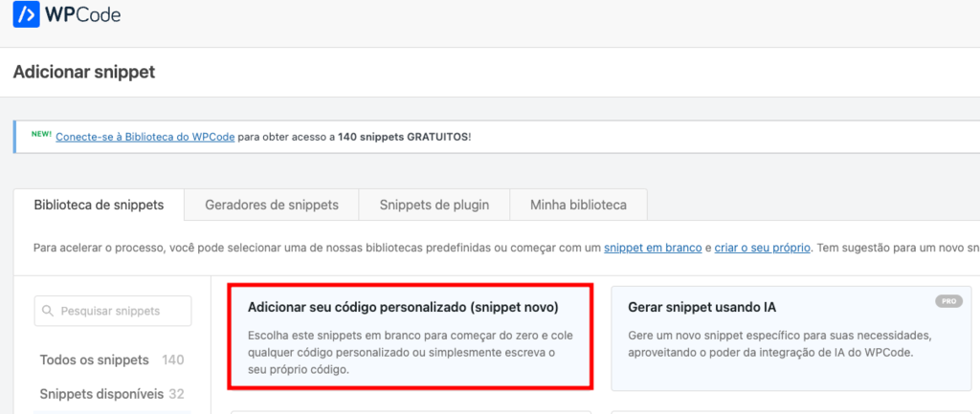This screenshot has height=414, width=980.
Task: Focus the Pesquisar snippets search field
Action: pyautogui.click(x=113, y=311)
